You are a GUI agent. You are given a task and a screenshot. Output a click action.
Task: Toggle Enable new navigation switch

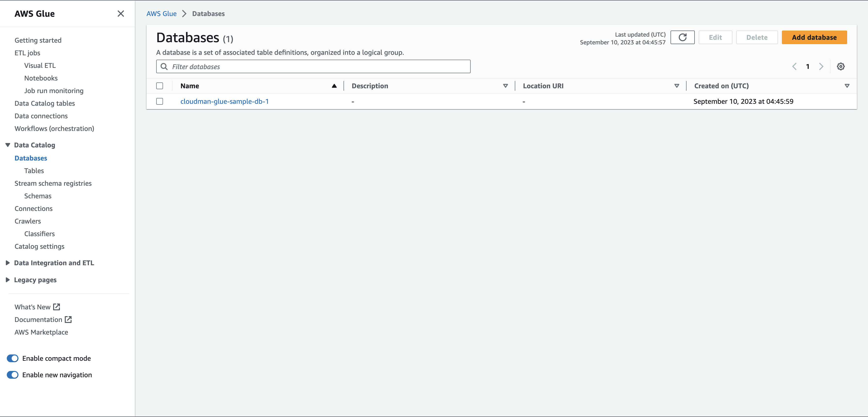[x=13, y=375]
